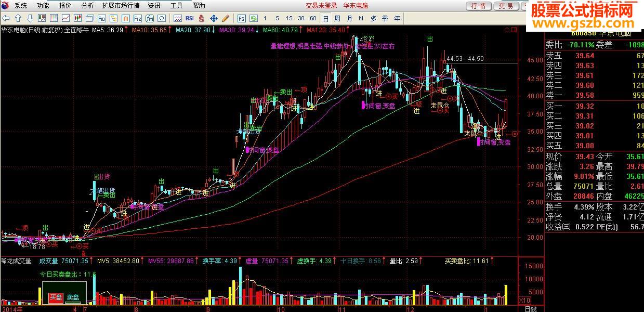Screen dimensions: 644x312
Task: Click the circle-in-box toolbar icon
Action: click(162, 18)
